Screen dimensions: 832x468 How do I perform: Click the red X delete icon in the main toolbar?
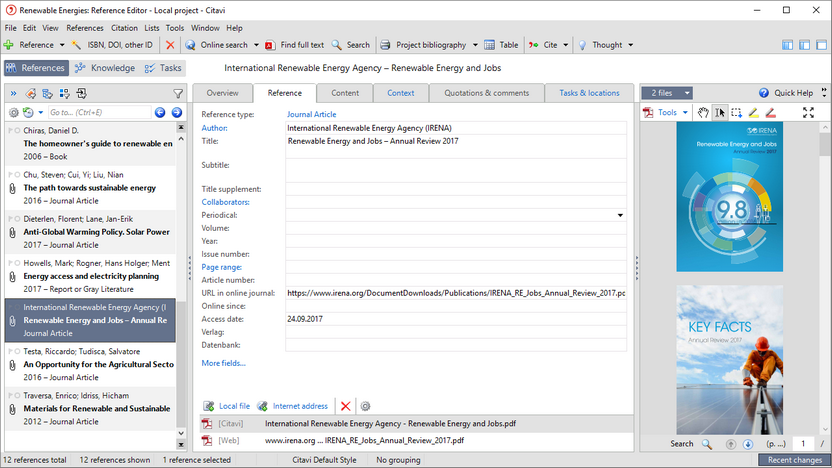[170, 45]
